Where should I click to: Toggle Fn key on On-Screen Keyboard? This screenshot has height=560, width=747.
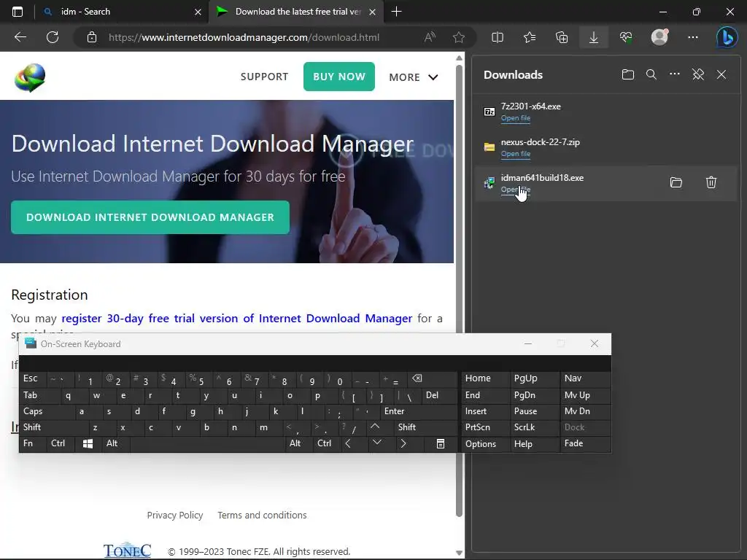[32, 443]
